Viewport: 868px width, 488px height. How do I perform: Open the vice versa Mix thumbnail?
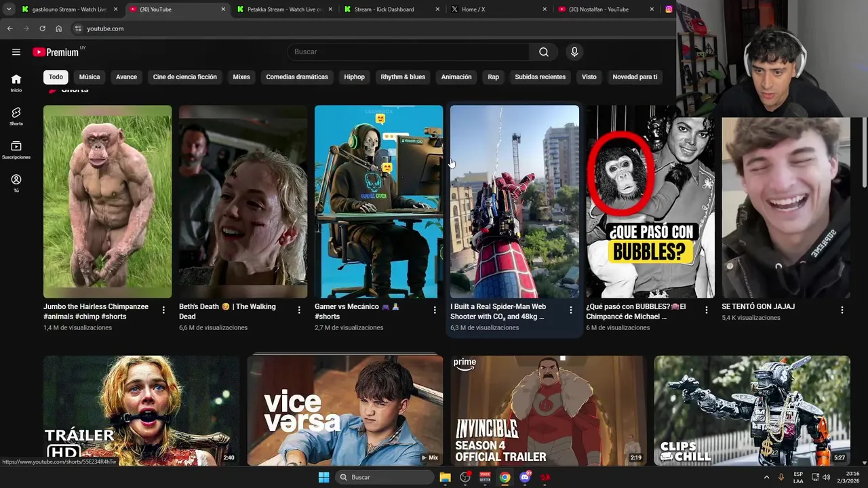pyautogui.click(x=345, y=411)
